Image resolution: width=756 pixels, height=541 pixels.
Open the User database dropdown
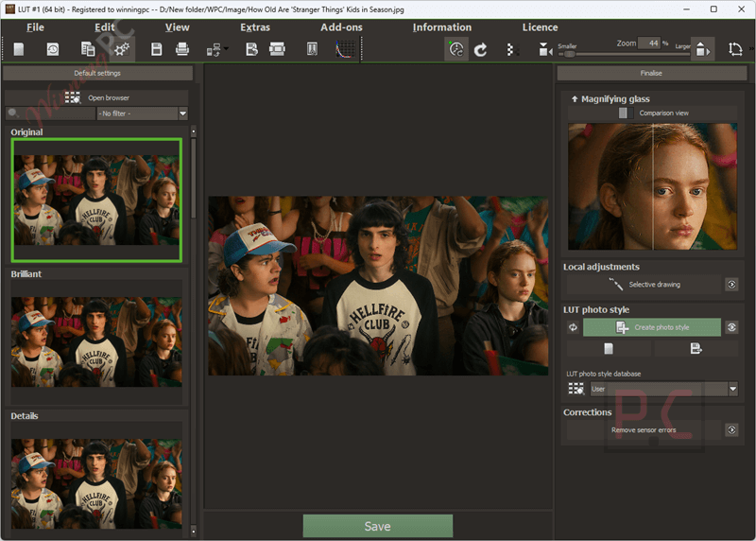664,389
